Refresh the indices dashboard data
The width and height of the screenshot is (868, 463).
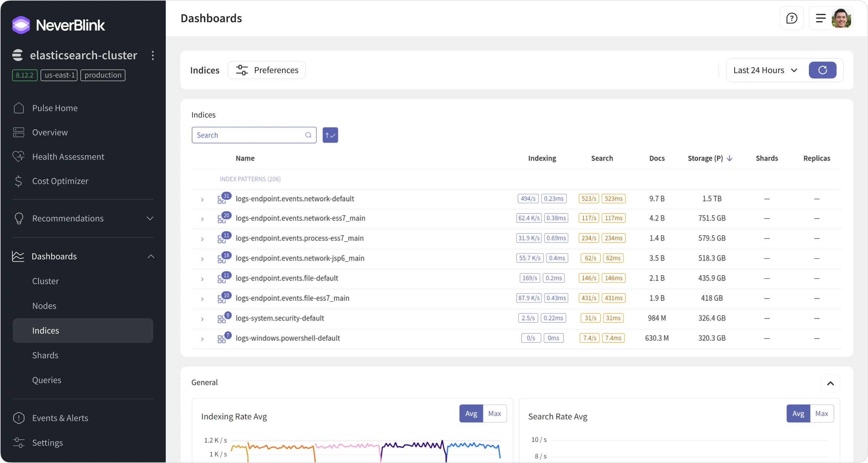[822, 70]
